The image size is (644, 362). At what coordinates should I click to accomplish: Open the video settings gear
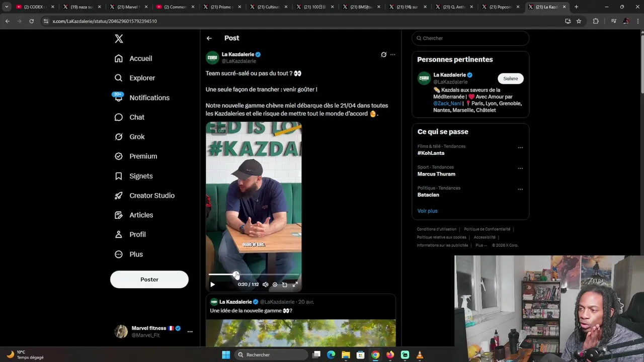point(275,285)
